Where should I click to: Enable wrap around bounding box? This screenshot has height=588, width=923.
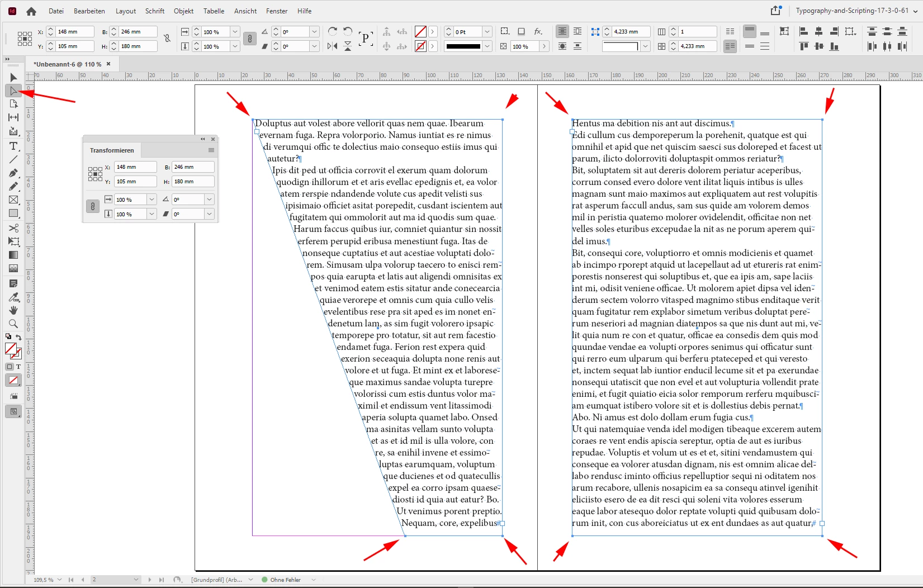(578, 32)
